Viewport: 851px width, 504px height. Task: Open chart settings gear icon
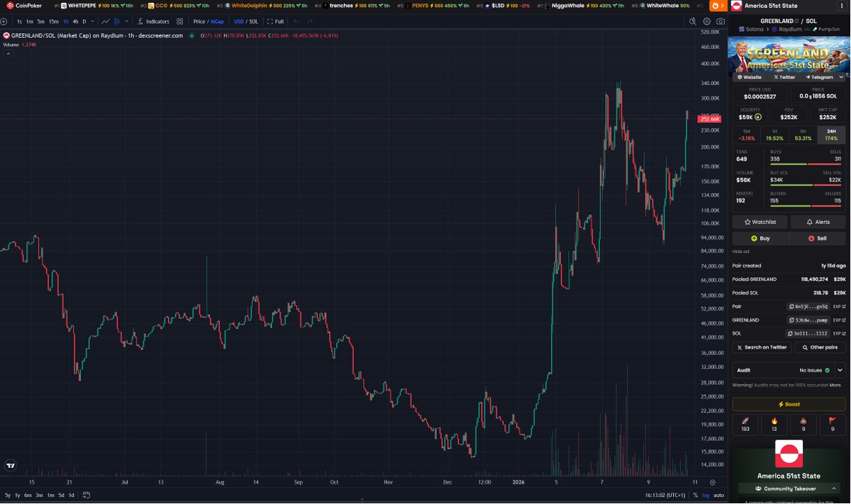[x=707, y=21]
